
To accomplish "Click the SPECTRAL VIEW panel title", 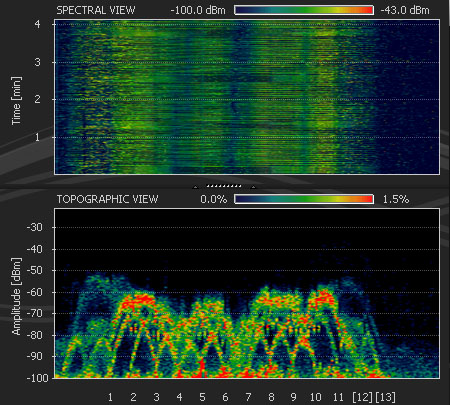I will click(96, 10).
